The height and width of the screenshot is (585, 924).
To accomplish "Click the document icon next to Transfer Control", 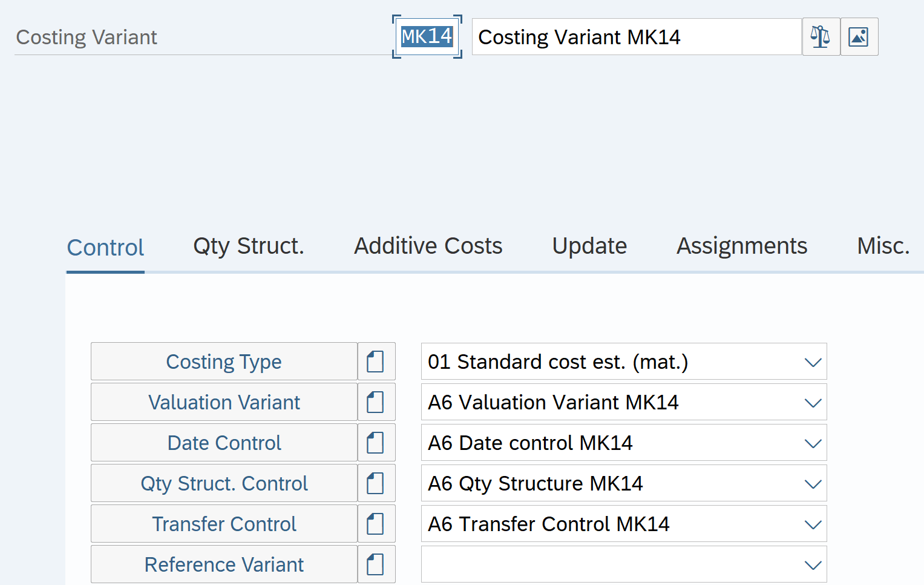I will [x=376, y=524].
